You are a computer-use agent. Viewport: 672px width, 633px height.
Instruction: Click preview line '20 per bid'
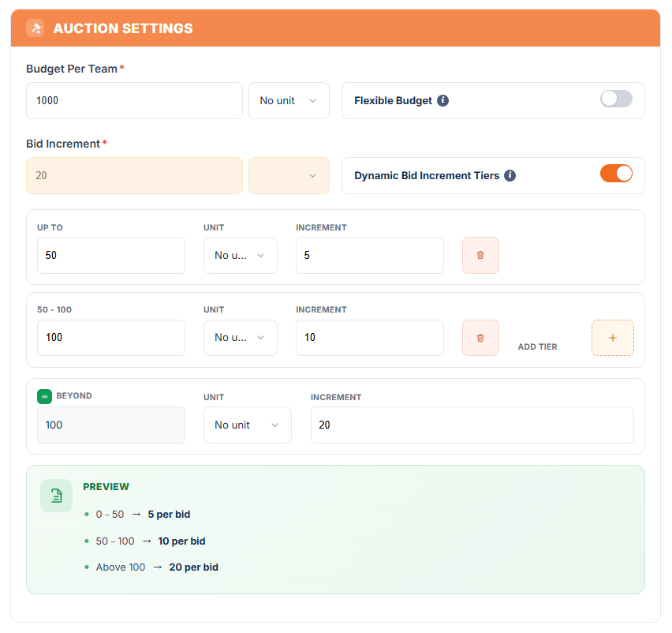click(194, 567)
